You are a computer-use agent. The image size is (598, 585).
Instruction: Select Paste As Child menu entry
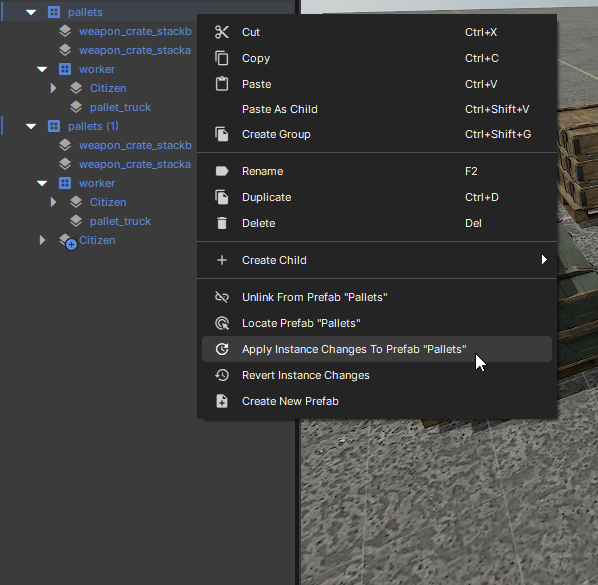pyautogui.click(x=377, y=109)
